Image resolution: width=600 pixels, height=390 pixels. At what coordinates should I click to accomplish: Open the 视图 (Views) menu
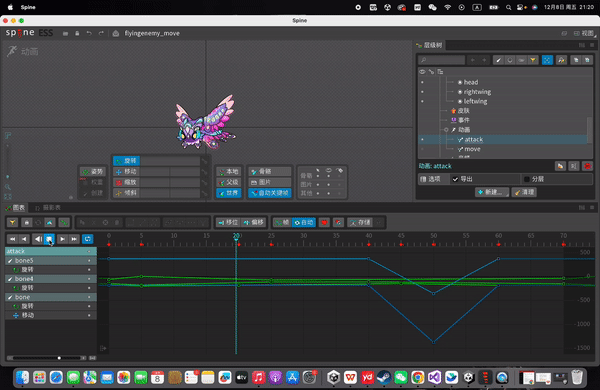pyautogui.click(x=584, y=34)
